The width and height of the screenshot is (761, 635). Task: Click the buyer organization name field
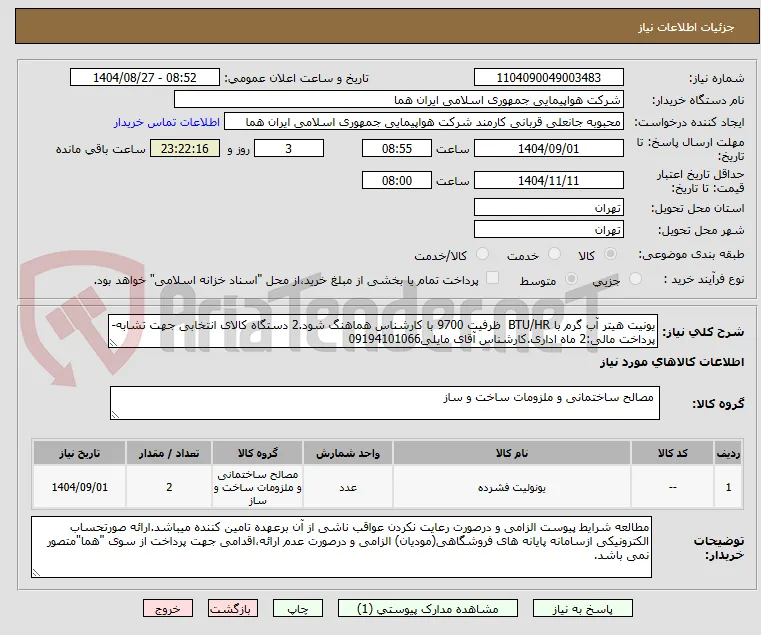398,100
